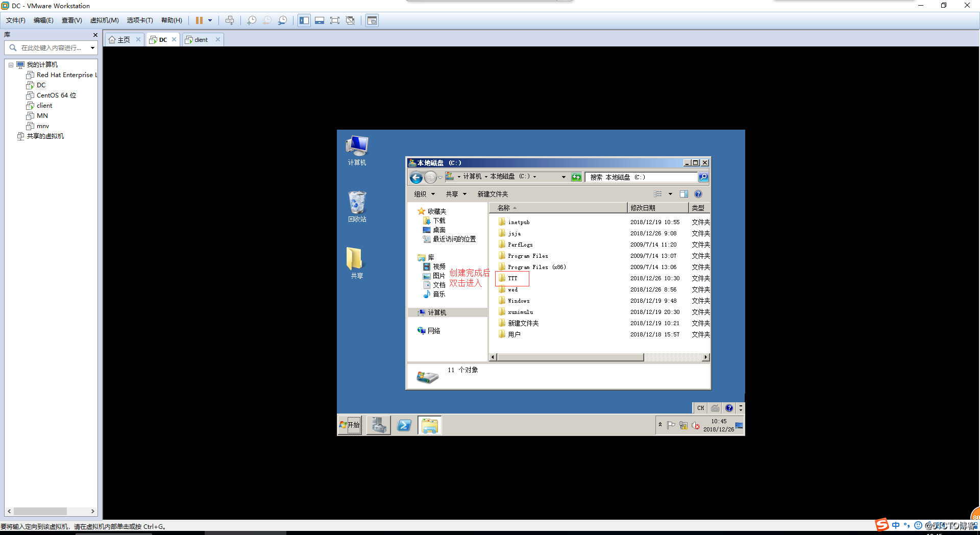The width and height of the screenshot is (980, 535).
Task: Select Red Hat Enterprise VM in library
Action: pos(62,75)
